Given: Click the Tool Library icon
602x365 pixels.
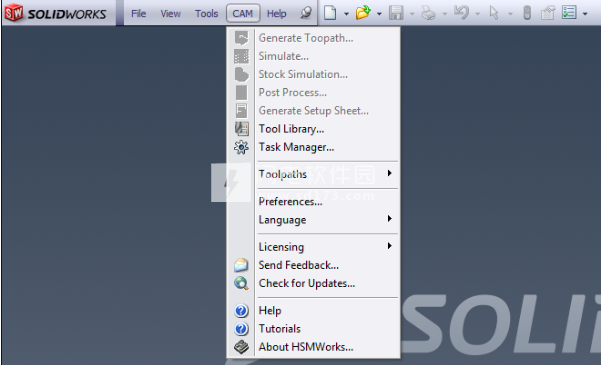Looking at the screenshot, I should point(241,129).
